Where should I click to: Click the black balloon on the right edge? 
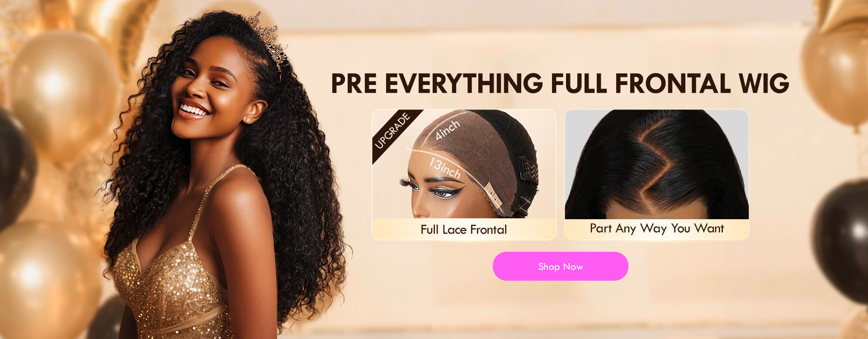pyautogui.click(x=842, y=240)
